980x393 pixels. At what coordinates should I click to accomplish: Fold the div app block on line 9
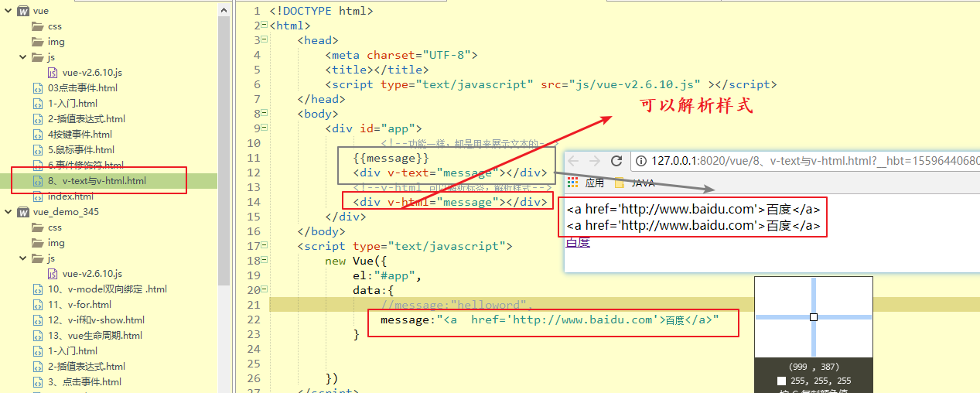[264, 128]
